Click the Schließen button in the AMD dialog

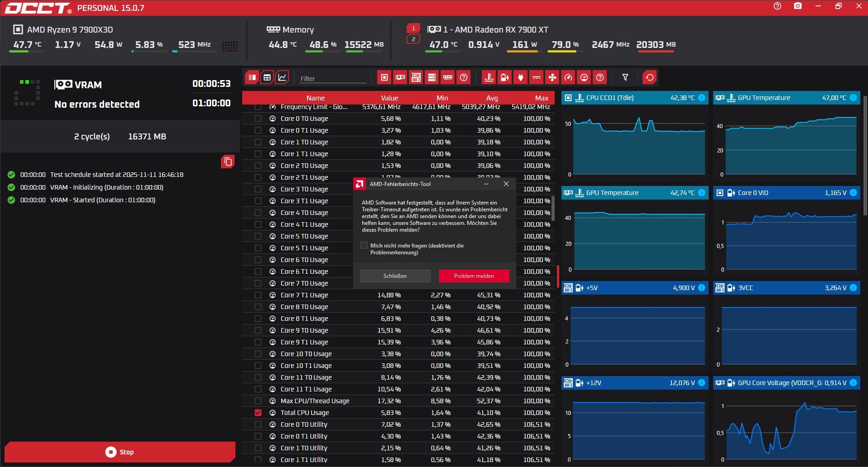coord(395,276)
